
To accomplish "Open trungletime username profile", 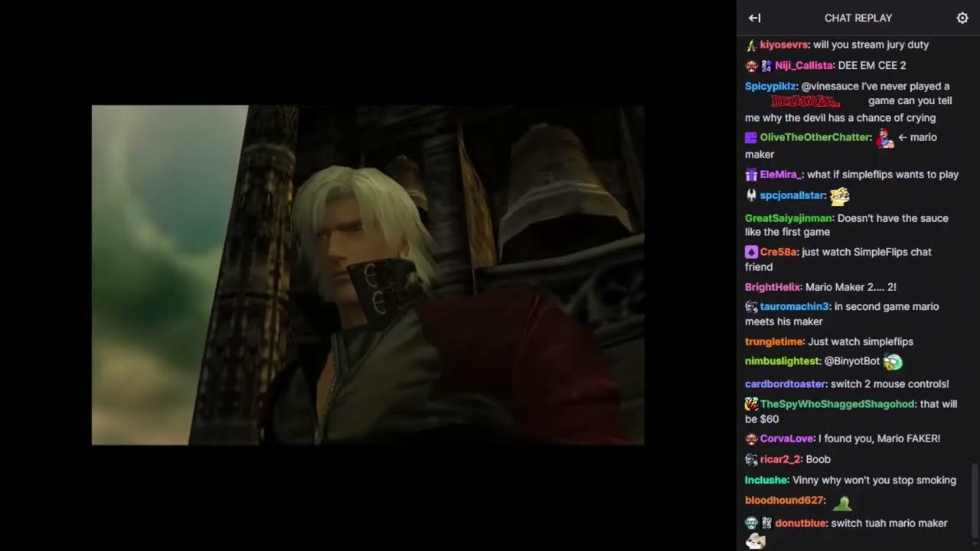I will (774, 342).
